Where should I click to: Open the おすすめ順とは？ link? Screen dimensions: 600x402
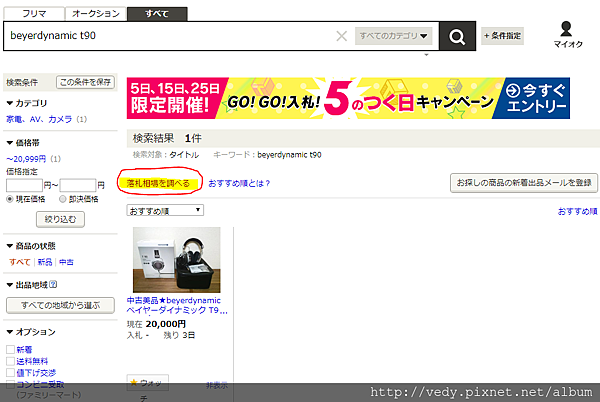tap(239, 184)
